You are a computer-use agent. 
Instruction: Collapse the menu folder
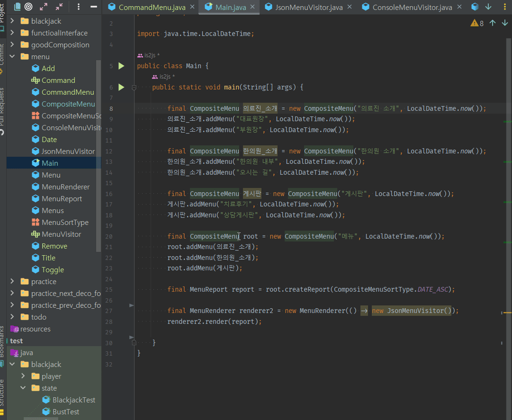12,57
